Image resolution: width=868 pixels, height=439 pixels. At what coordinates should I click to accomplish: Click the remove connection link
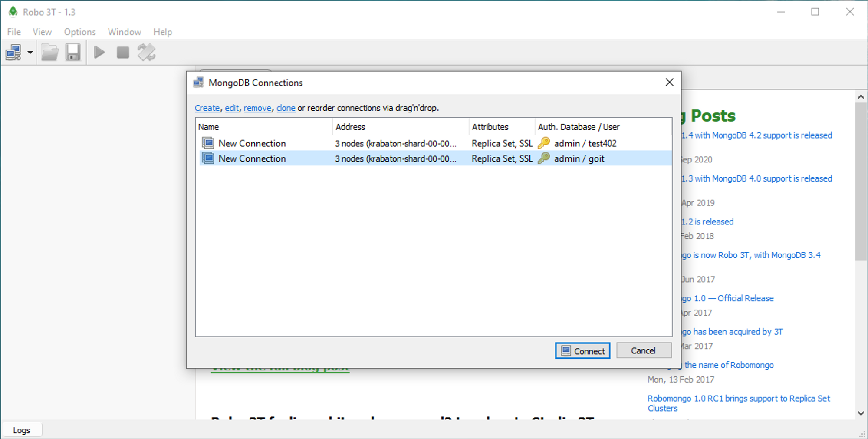[257, 108]
